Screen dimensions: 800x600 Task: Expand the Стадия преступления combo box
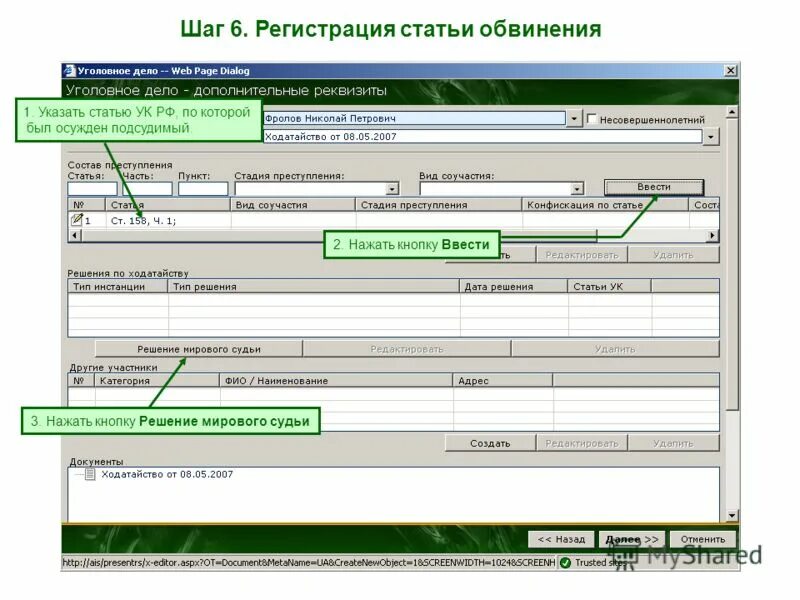(392, 187)
